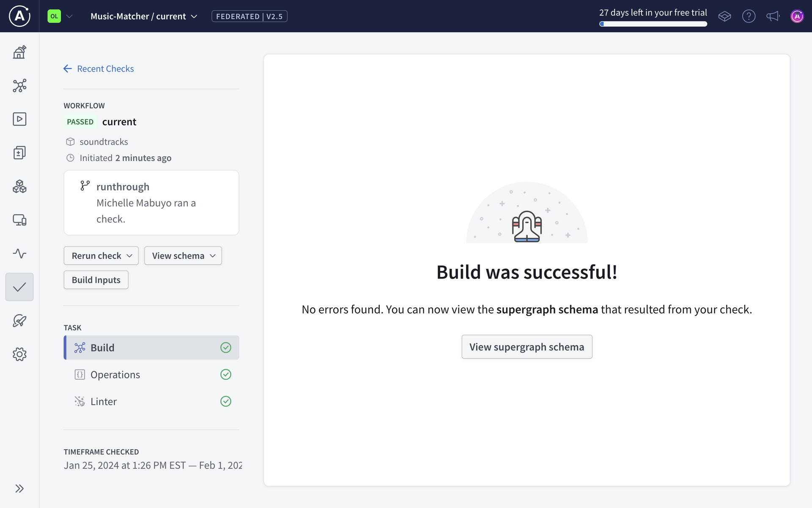The image size is (812, 508).
Task: Open the Settings gear sidebar icon
Action: tap(19, 354)
